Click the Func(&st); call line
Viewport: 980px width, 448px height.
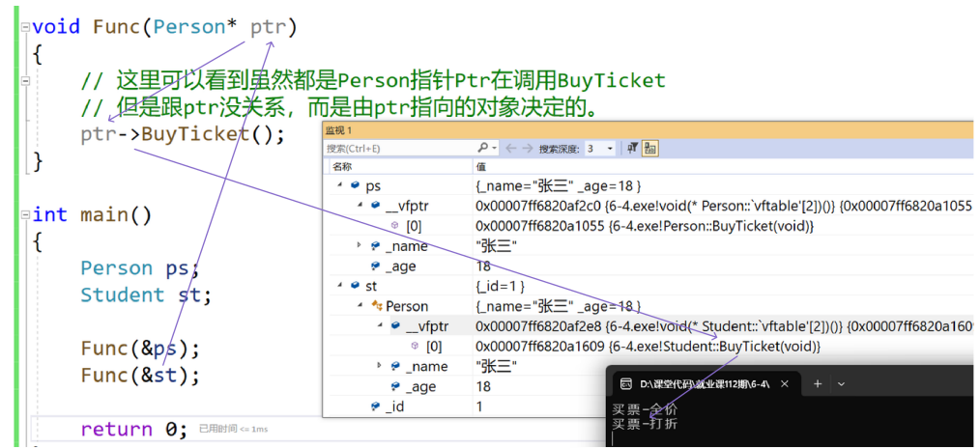(x=140, y=375)
